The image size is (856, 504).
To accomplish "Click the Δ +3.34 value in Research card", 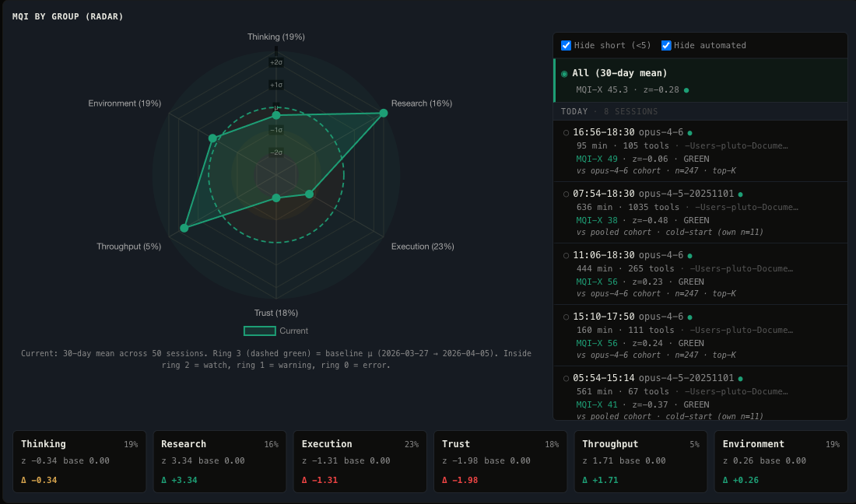I will point(179,480).
